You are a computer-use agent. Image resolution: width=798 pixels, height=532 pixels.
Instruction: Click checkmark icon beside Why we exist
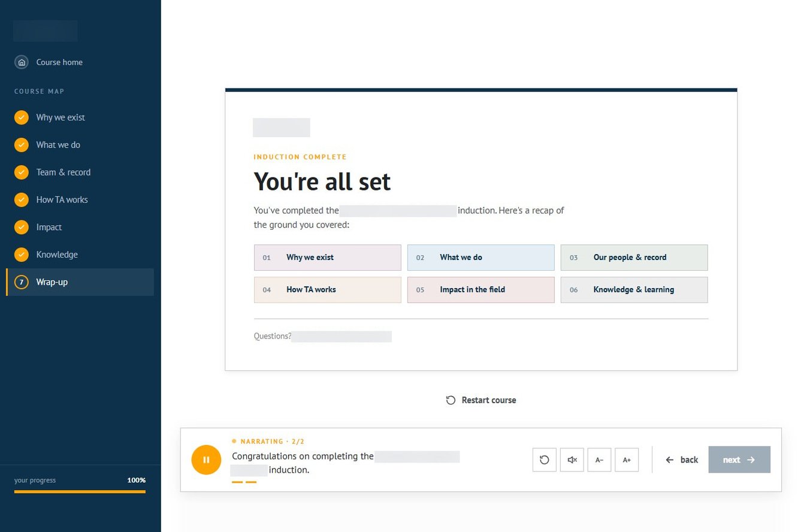[x=22, y=117]
